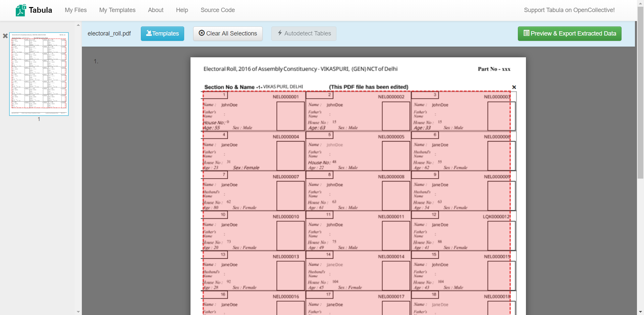Image resolution: width=644 pixels, height=315 pixels.
Task: Click the Tabula logo icon
Action: click(20, 10)
